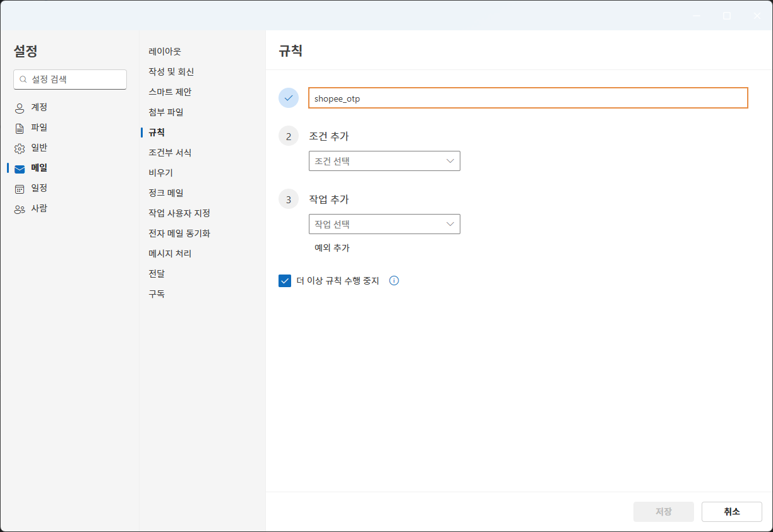Click the blue checkmark step circle
Viewport: 773px width, 532px height.
(289, 98)
